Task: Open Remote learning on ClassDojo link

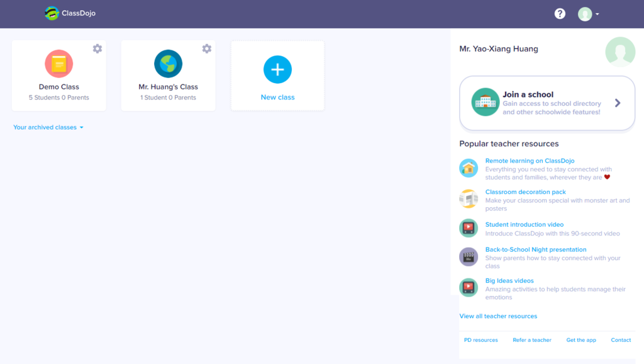Action: [530, 161]
